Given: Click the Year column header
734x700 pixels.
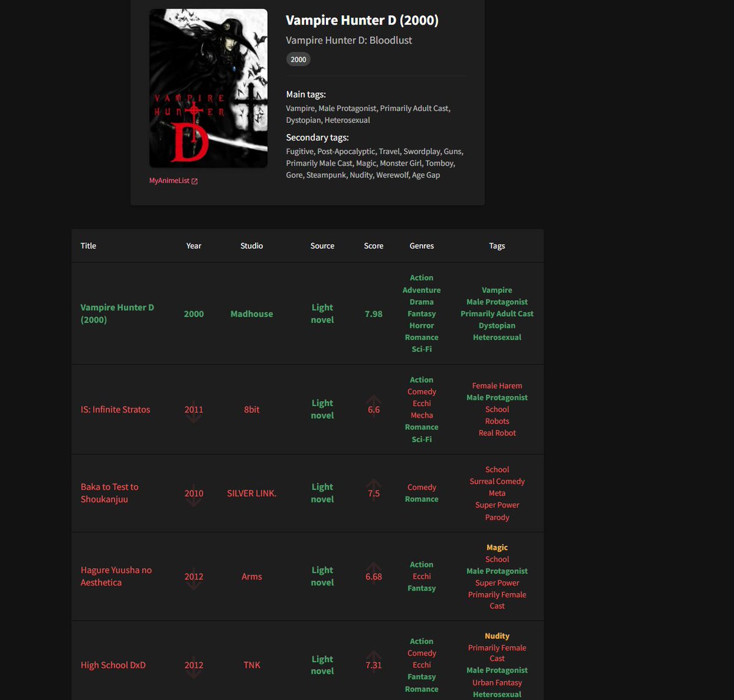Looking at the screenshot, I should click(x=194, y=246).
